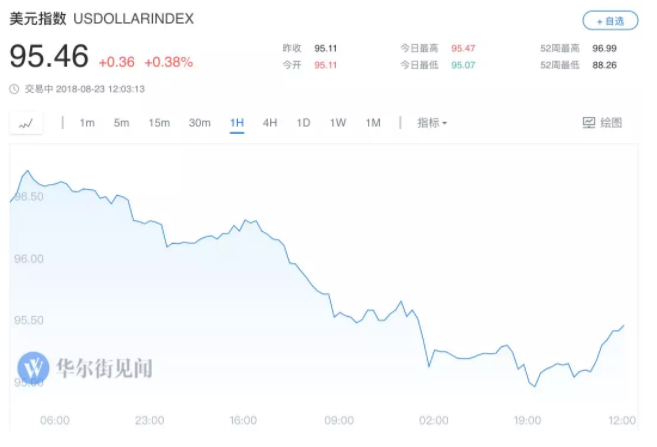
Task: Click the chart line's latest point
Action: [x=623, y=325]
